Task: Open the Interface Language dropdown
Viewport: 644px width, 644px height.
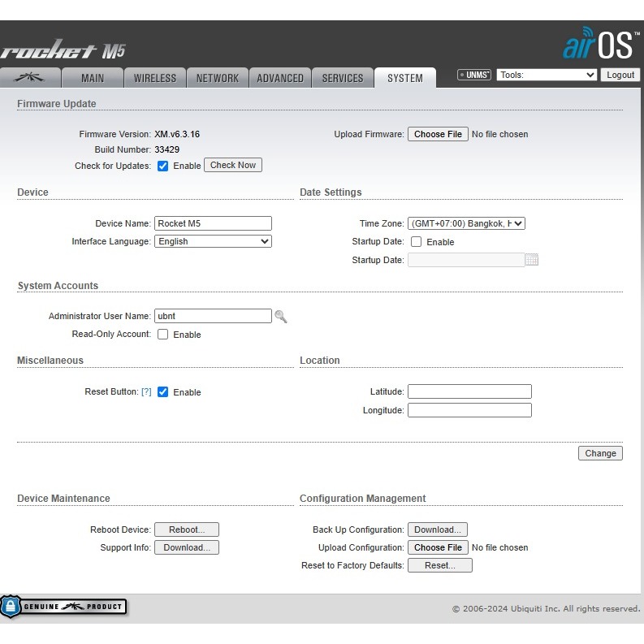Action: point(213,241)
